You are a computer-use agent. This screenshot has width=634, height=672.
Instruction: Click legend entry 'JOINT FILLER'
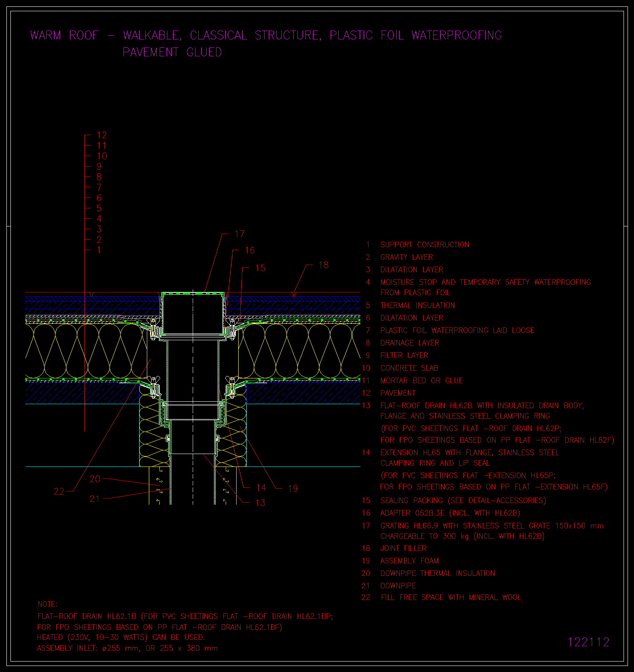[403, 549]
